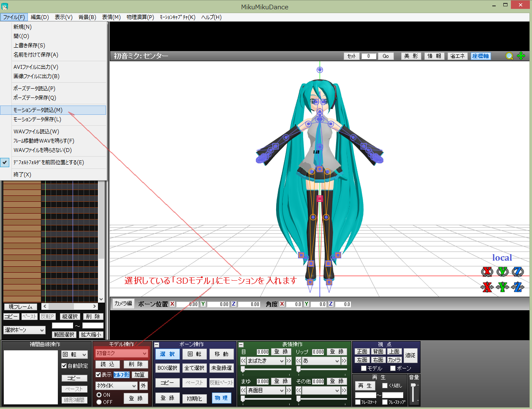Click the green Y rotation axis icon
Viewport: 532px width, 409px height.
pyautogui.click(x=502, y=271)
